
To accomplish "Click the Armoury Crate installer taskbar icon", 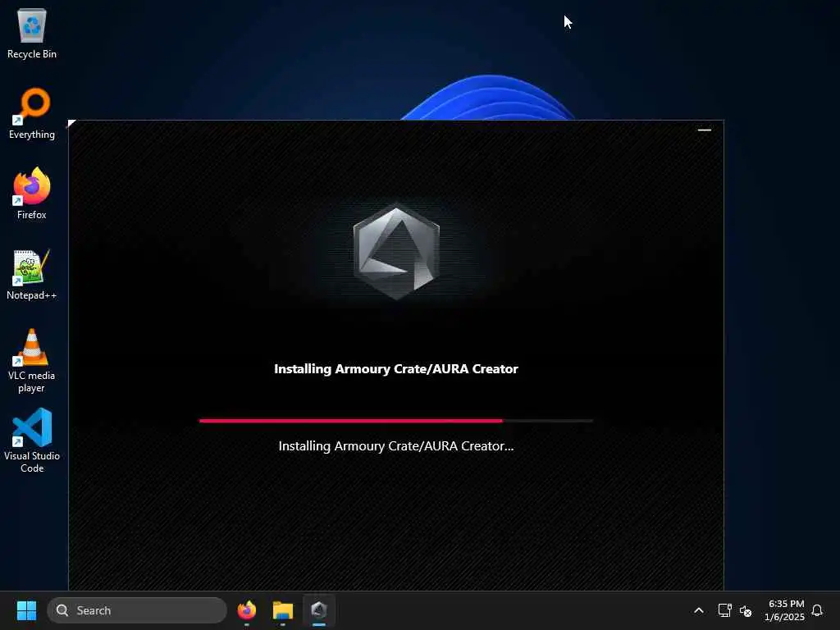I will 319,610.
